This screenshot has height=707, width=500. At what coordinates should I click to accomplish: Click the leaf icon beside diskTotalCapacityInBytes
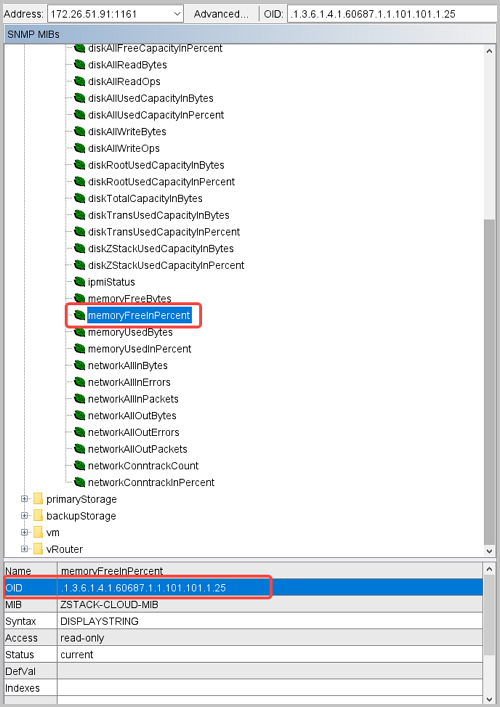coord(79,198)
